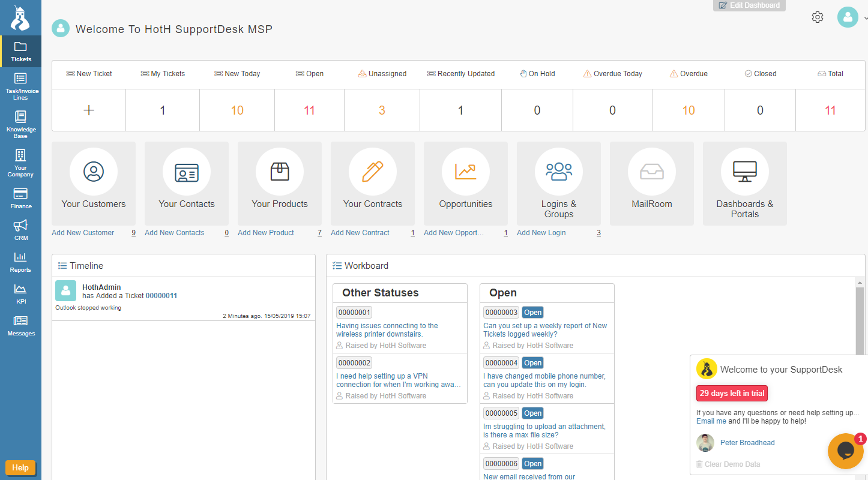Select the Unassigned tickets header
The width and height of the screenshot is (868, 480).
pos(382,74)
